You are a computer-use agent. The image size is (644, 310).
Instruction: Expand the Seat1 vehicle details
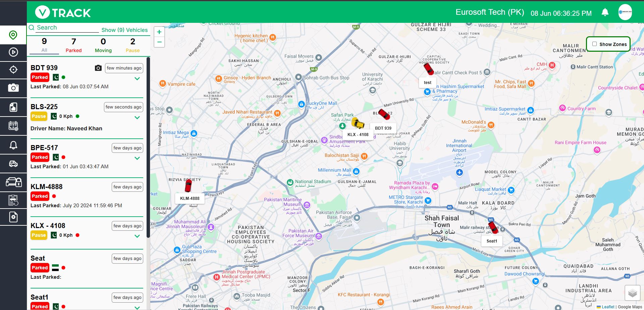tap(137, 307)
